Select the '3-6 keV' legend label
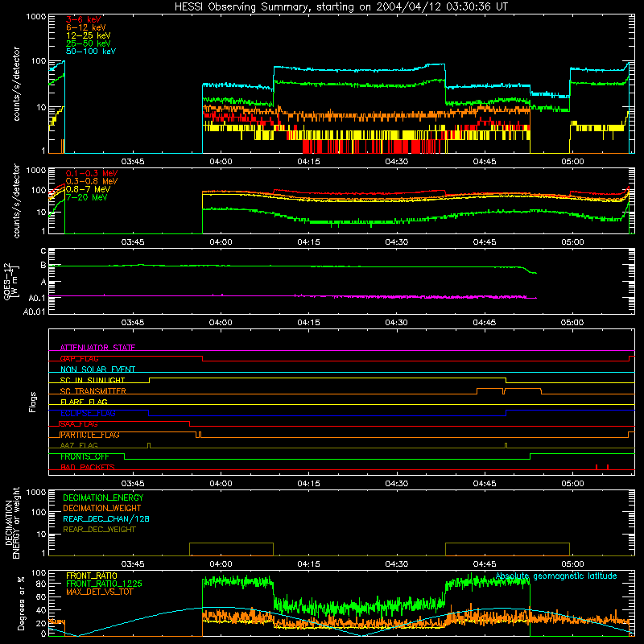The height and width of the screenshot is (644, 644). [x=83, y=19]
